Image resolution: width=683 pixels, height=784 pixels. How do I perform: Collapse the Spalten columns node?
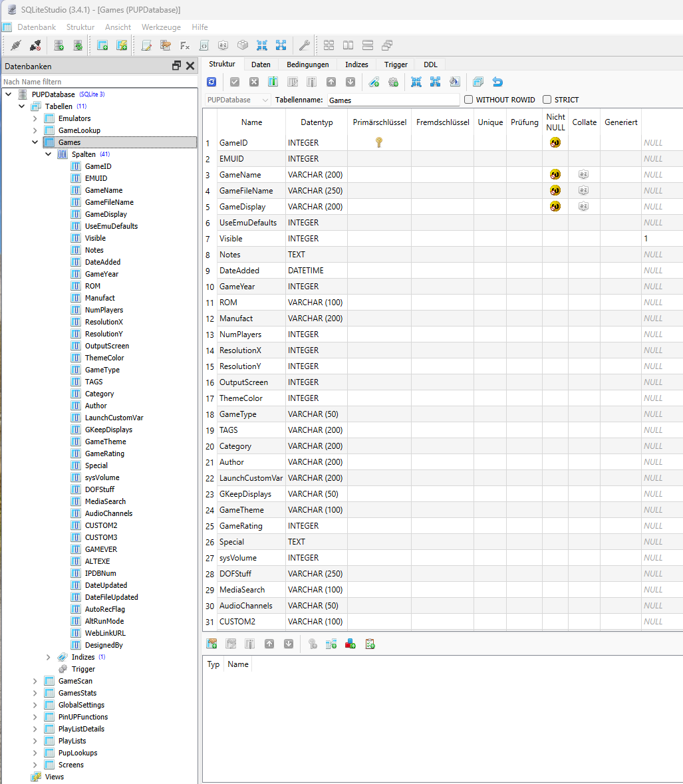pyautogui.click(x=48, y=154)
